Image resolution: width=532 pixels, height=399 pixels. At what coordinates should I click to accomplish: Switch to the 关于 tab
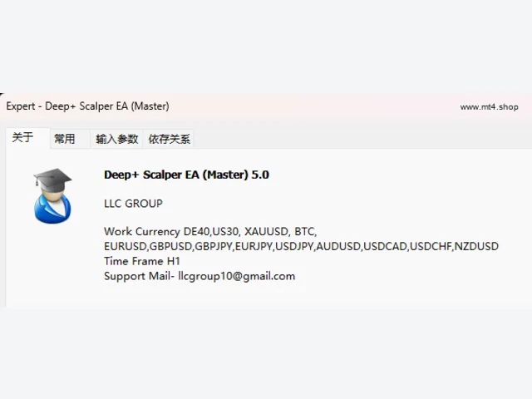(27, 138)
